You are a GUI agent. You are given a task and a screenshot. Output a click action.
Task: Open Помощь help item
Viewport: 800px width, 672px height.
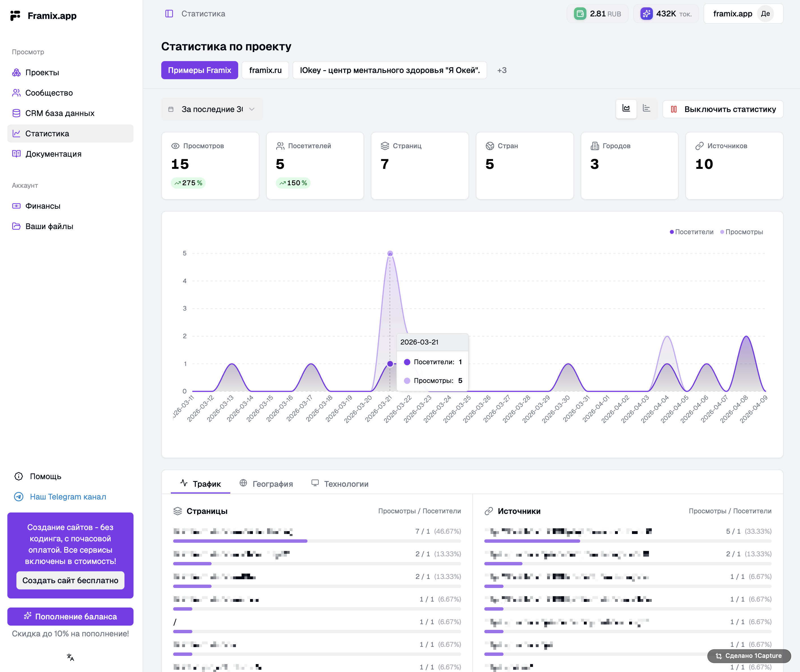(45, 476)
